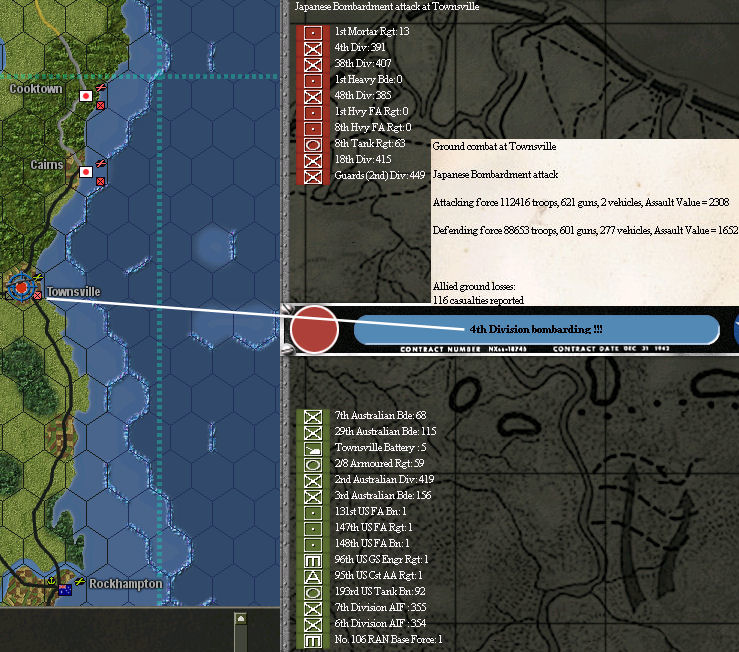Click the 96th US GS Engr Rgt icon

click(x=313, y=561)
